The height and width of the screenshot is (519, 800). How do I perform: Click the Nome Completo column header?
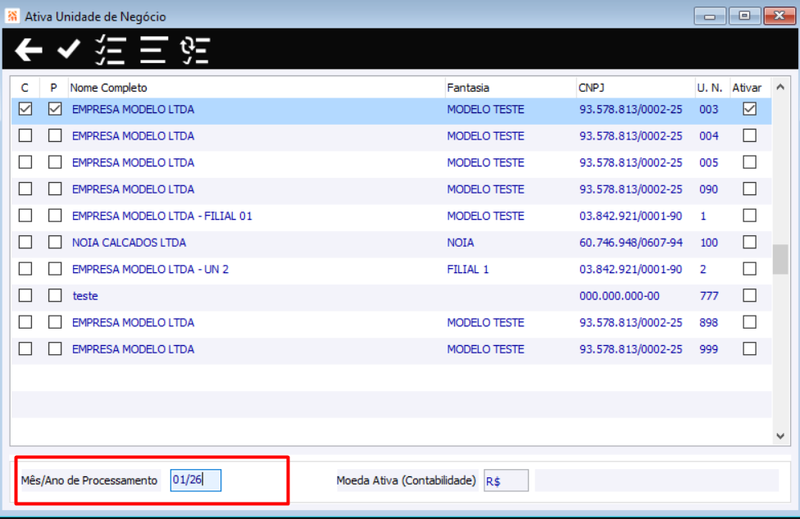coord(257,88)
